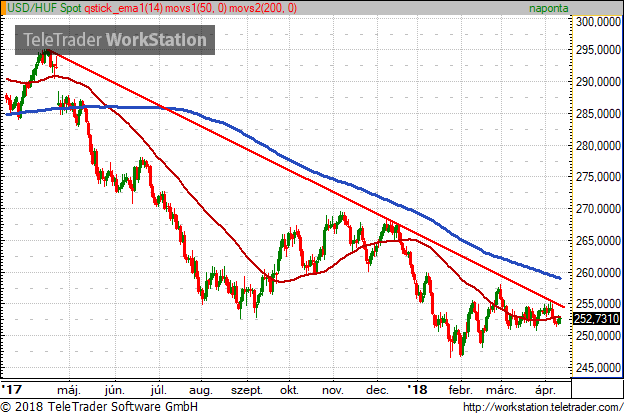
Task: Click the 245,0000 price axis label
Action: coord(599,368)
